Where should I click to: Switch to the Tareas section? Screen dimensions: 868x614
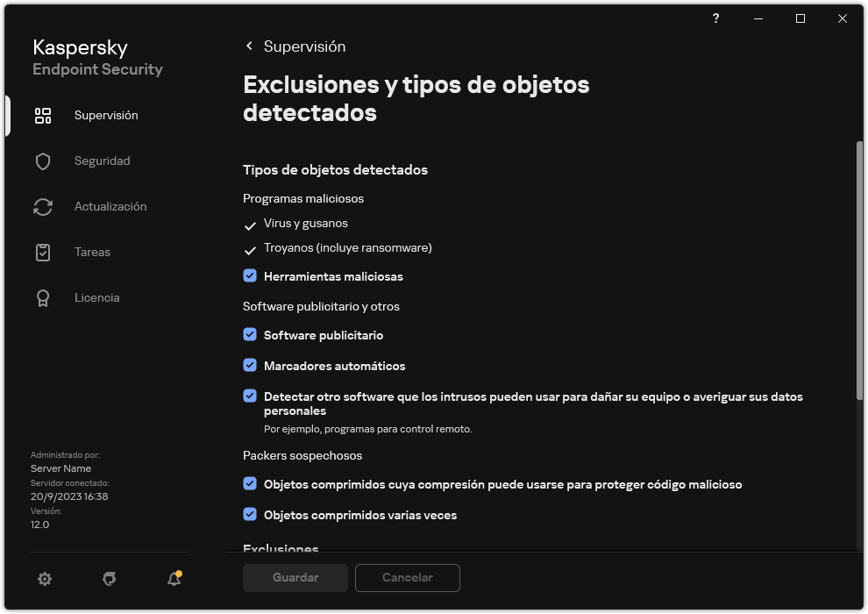coord(91,252)
